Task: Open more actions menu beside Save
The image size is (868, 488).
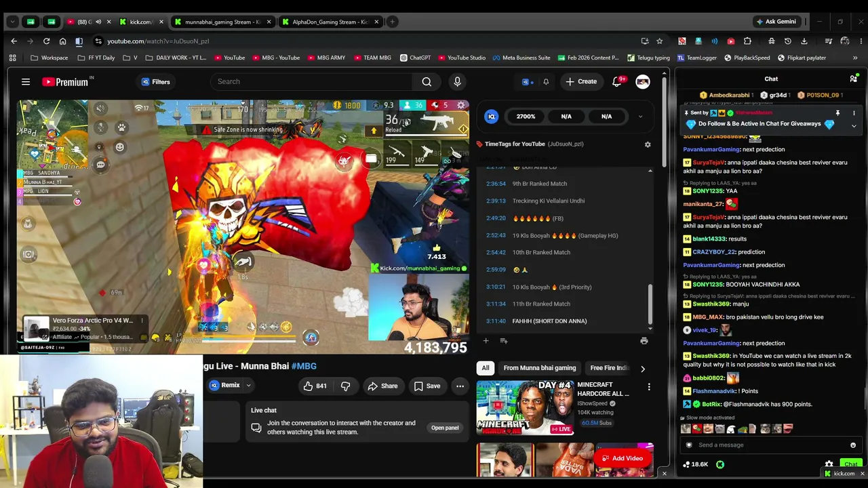Action: (x=460, y=386)
